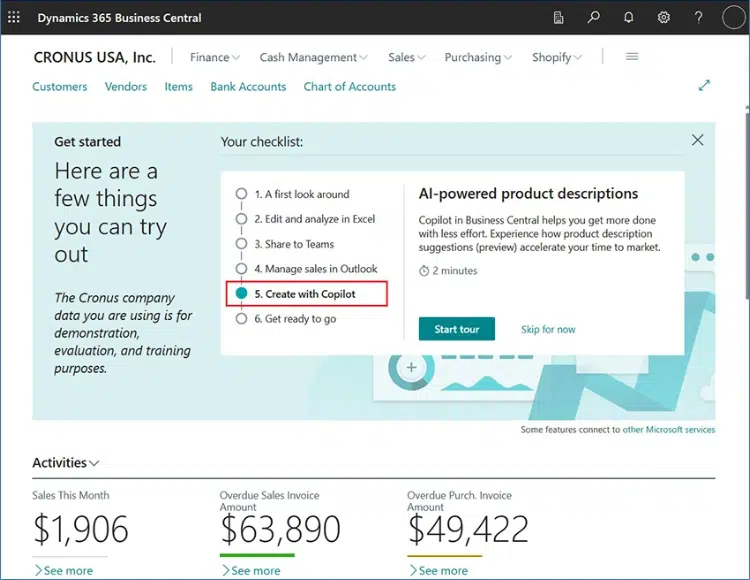Click Dynamics 365 Business Central title
This screenshot has height=580, width=750.
tap(120, 18)
